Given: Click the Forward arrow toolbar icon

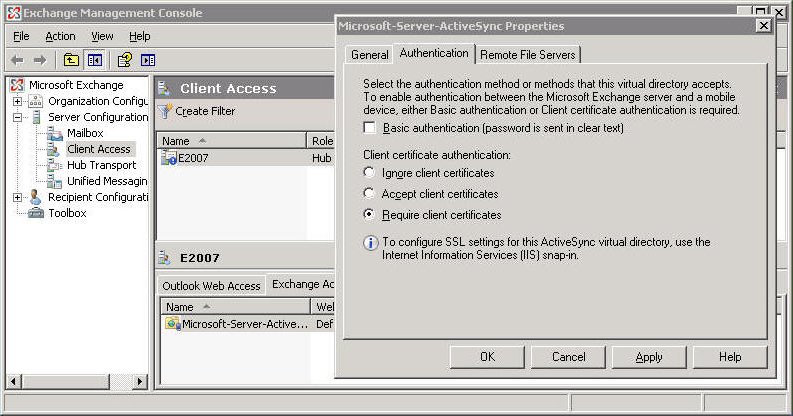Looking at the screenshot, I should [40, 61].
